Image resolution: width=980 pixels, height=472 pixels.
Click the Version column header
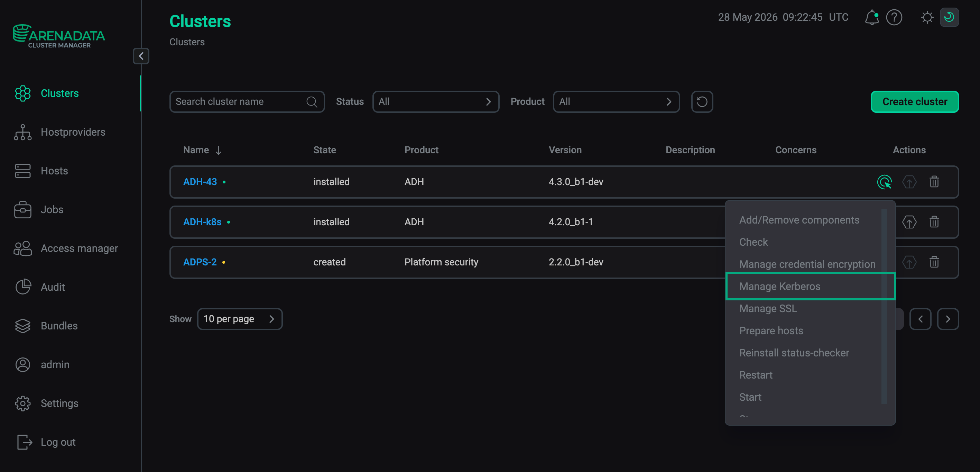(x=565, y=150)
